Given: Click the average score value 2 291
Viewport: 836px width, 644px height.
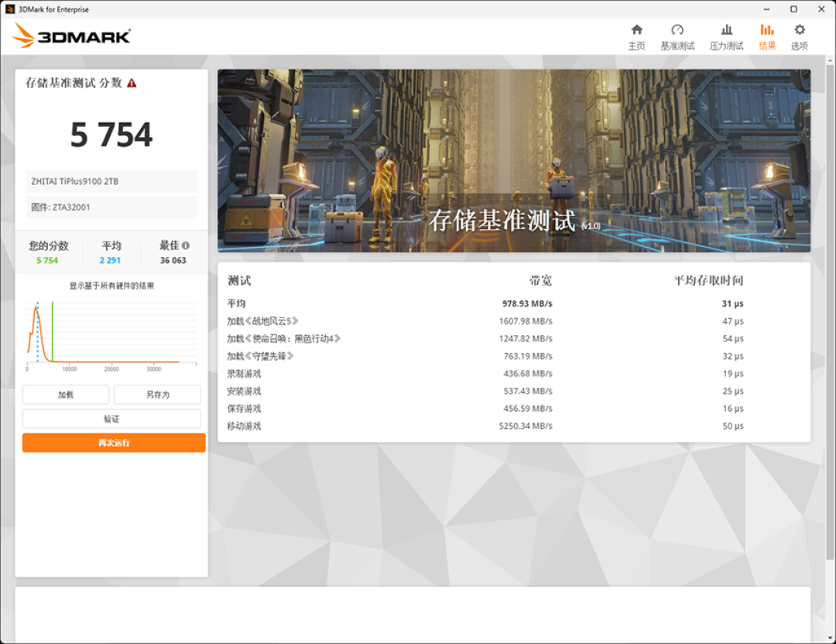Looking at the screenshot, I should 110,260.
